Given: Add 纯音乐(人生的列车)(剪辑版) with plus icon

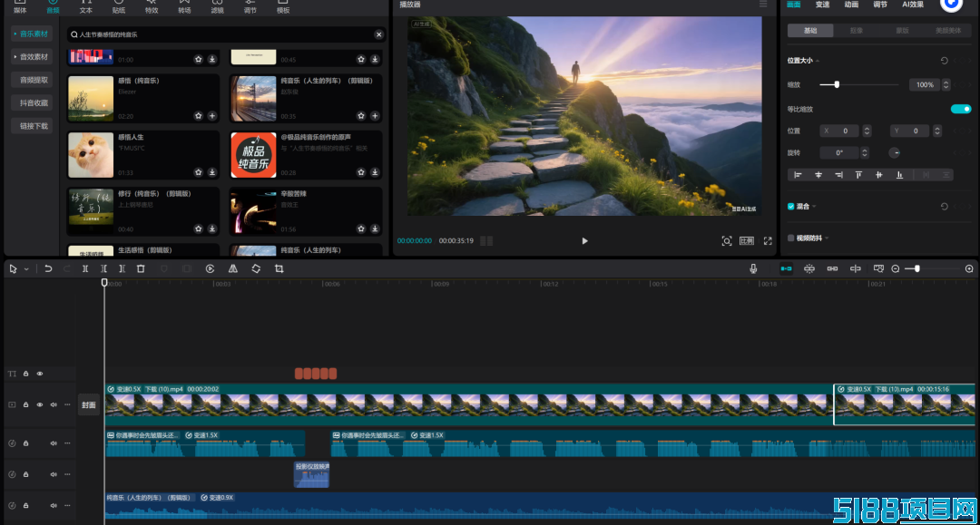Looking at the screenshot, I should tap(375, 115).
